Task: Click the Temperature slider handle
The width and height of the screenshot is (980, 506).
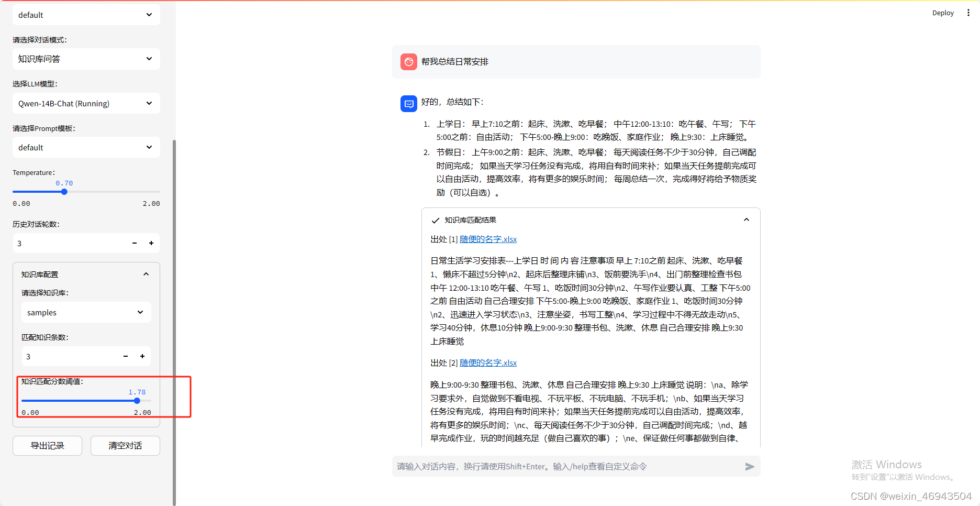Action: (64, 192)
